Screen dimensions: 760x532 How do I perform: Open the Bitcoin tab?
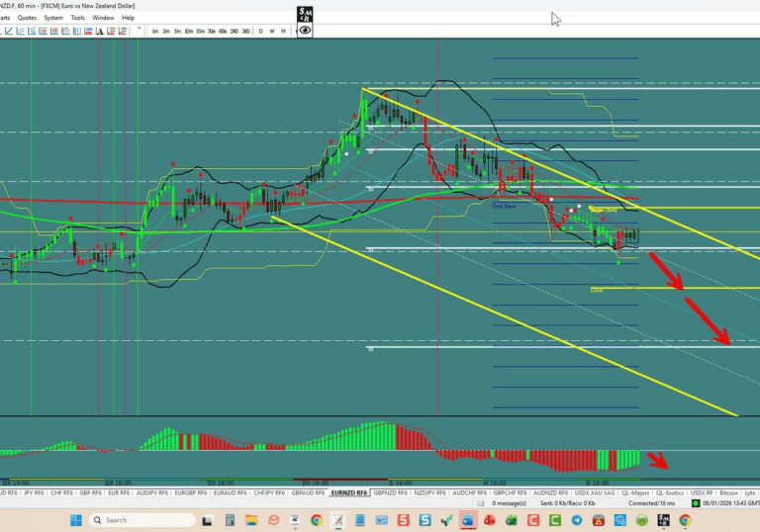(x=728, y=492)
